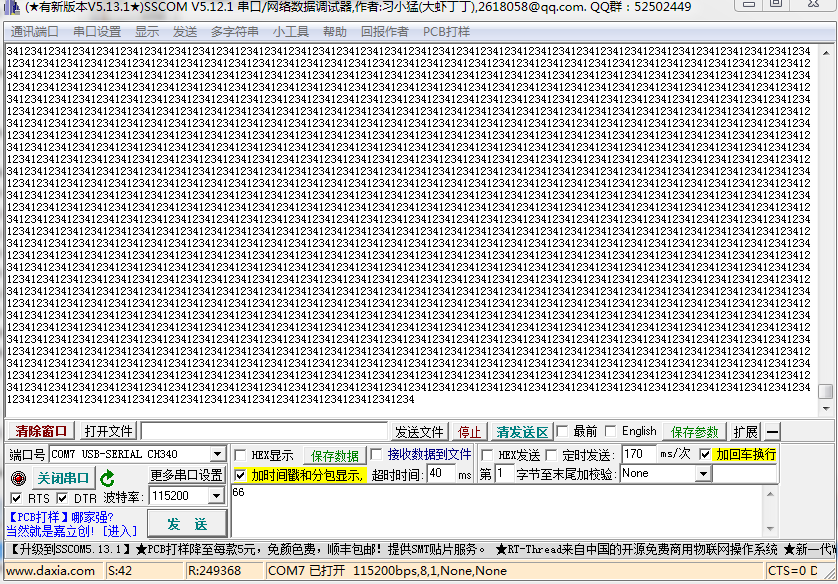Open the COM7 USB-SERIAL port dropdown
This screenshot has height=584, width=838.
tap(218, 454)
